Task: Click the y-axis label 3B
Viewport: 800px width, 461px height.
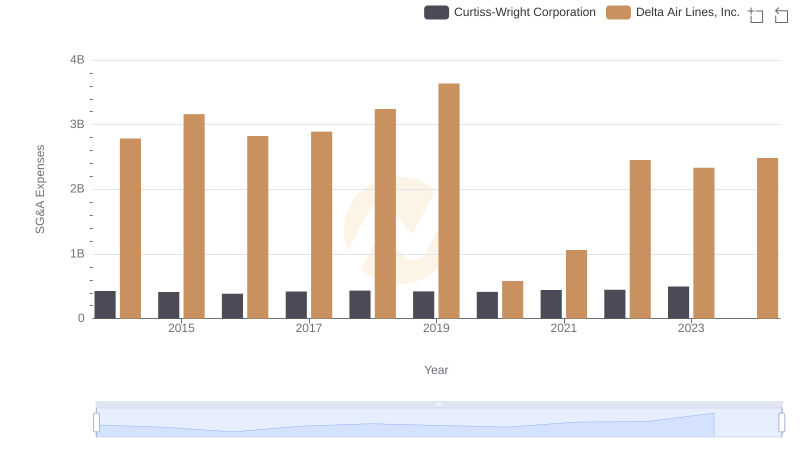Action: click(x=77, y=124)
